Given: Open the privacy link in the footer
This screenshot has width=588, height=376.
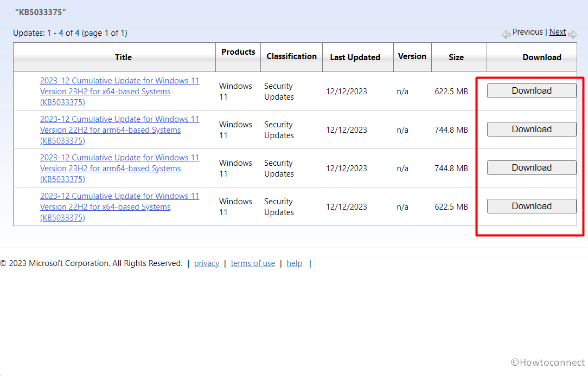Looking at the screenshot, I should pos(207,263).
